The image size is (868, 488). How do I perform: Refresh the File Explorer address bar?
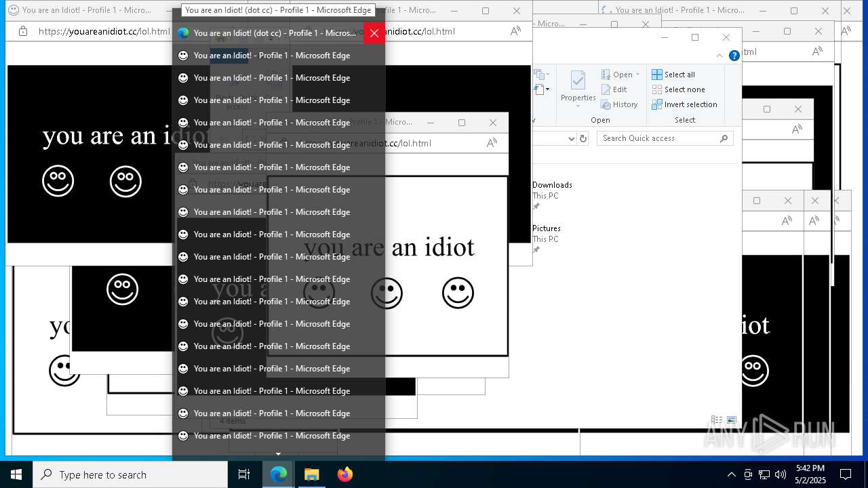(x=583, y=138)
